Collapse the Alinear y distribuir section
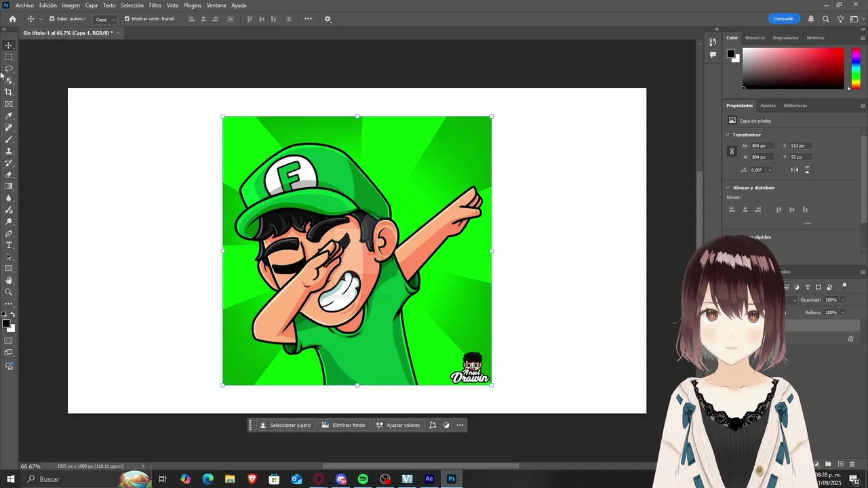 pyautogui.click(x=728, y=188)
